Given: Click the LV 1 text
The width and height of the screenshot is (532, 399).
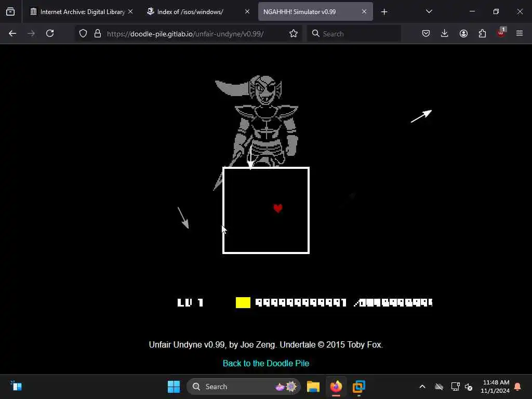Looking at the screenshot, I should [190, 303].
